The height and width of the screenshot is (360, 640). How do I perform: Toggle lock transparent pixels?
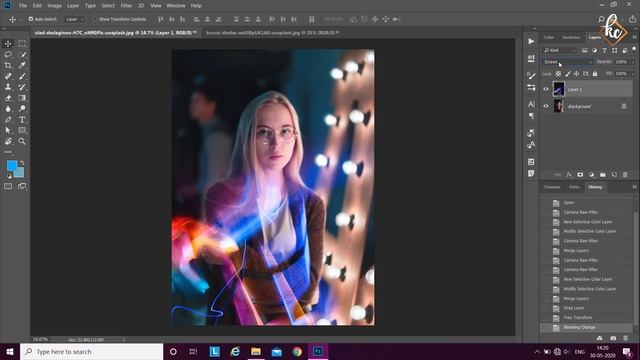(558, 74)
